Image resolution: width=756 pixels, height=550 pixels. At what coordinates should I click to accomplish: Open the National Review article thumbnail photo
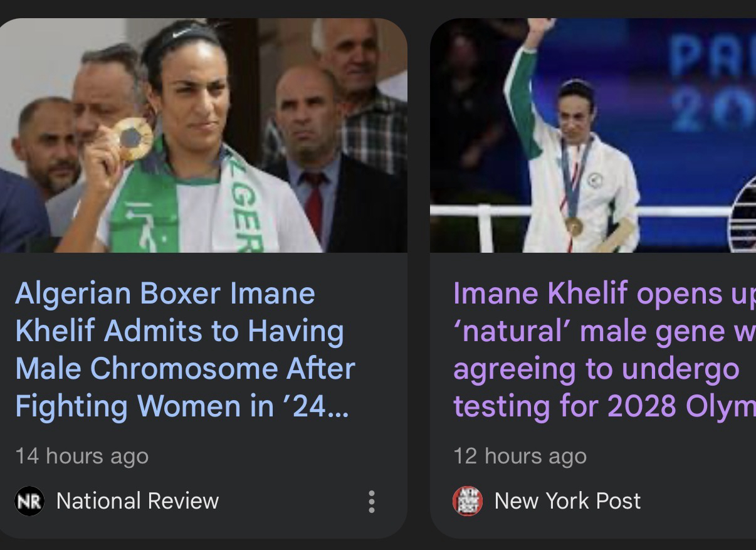click(203, 135)
